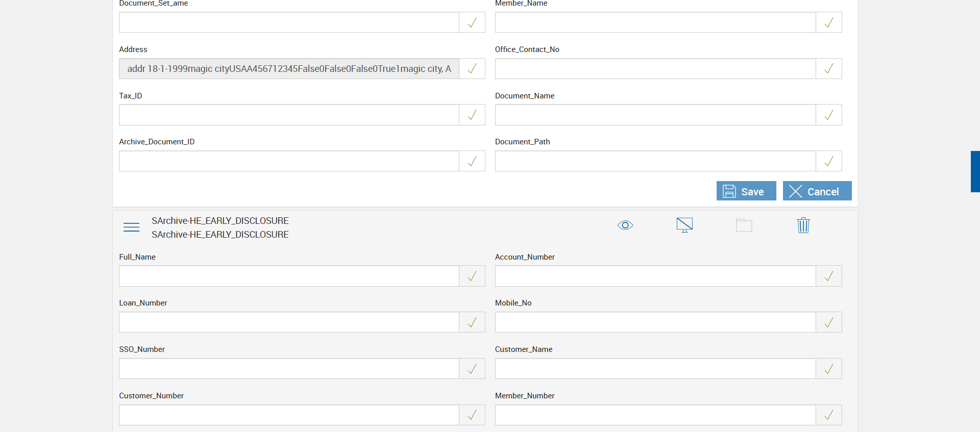The image size is (980, 432).
Task: Click the crossed-out monitor icon
Action: [684, 225]
